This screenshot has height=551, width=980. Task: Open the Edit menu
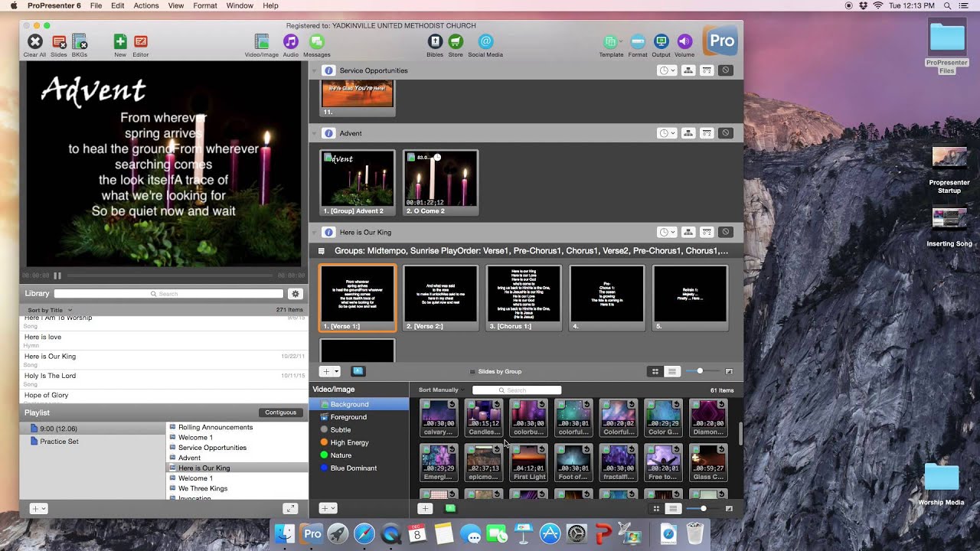[x=117, y=5]
